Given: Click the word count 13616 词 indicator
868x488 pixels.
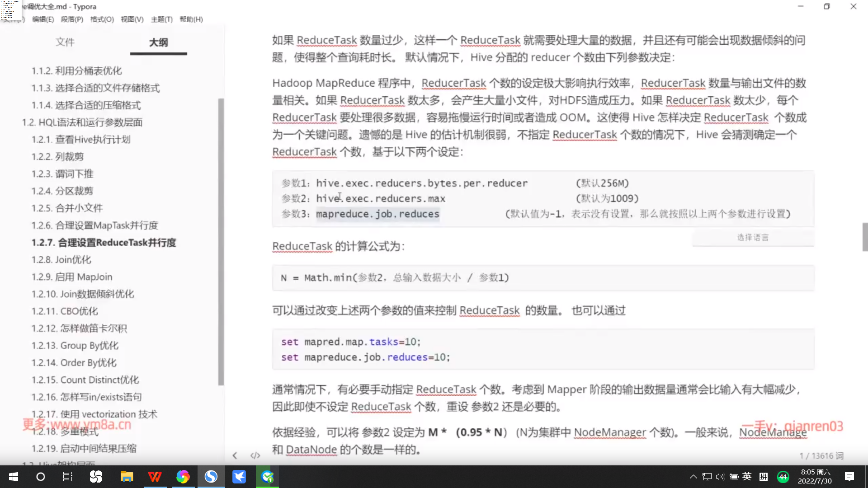Looking at the screenshot, I should coord(821,455).
